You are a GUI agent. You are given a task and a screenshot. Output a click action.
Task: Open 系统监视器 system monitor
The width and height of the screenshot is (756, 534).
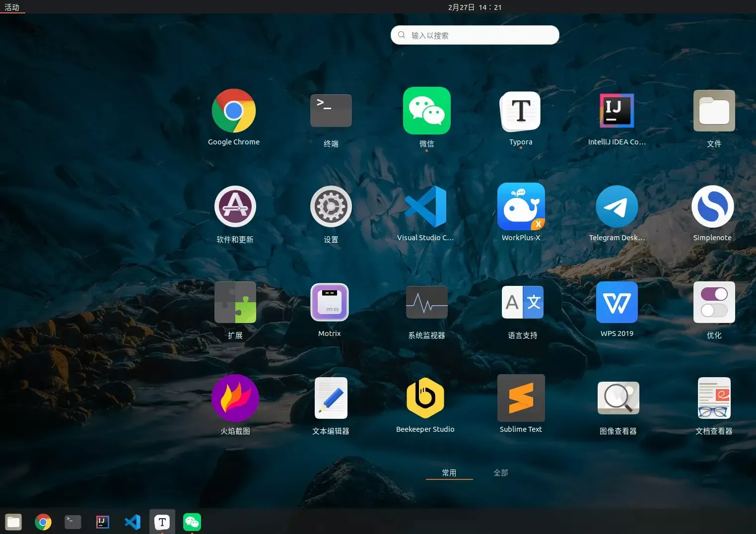427,302
